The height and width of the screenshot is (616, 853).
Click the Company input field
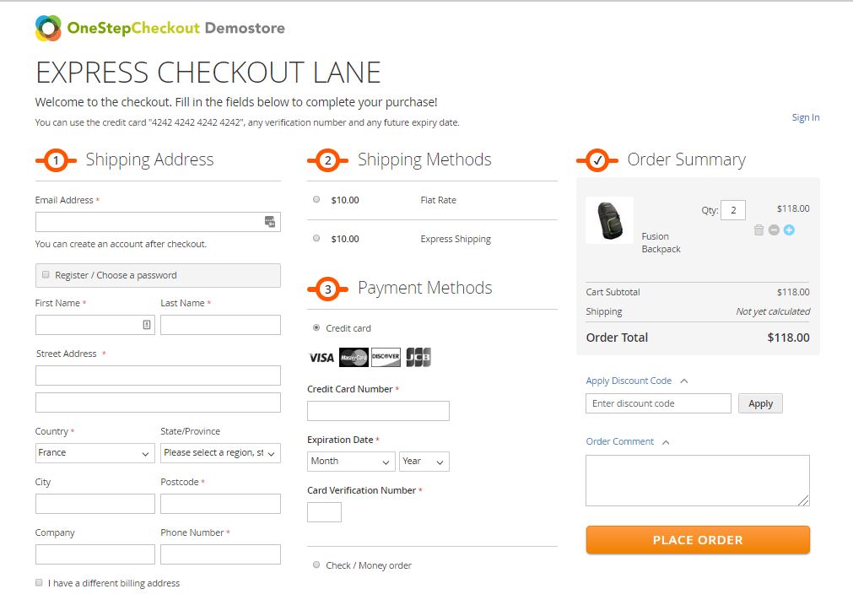pos(94,554)
